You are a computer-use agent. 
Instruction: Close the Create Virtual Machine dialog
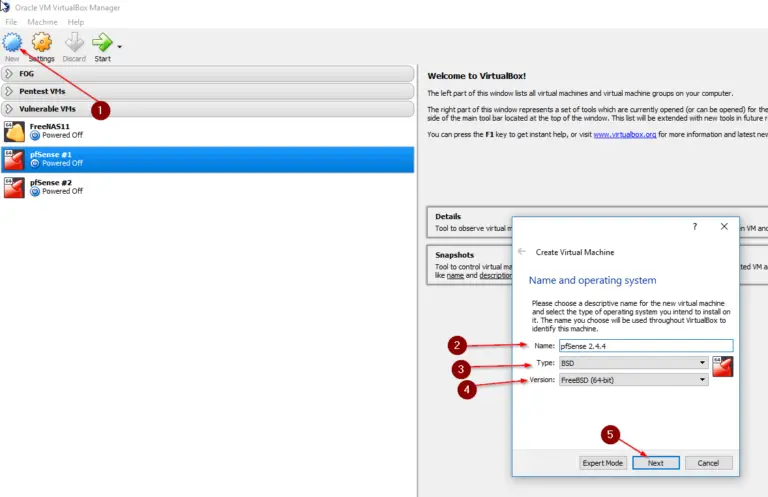click(724, 227)
